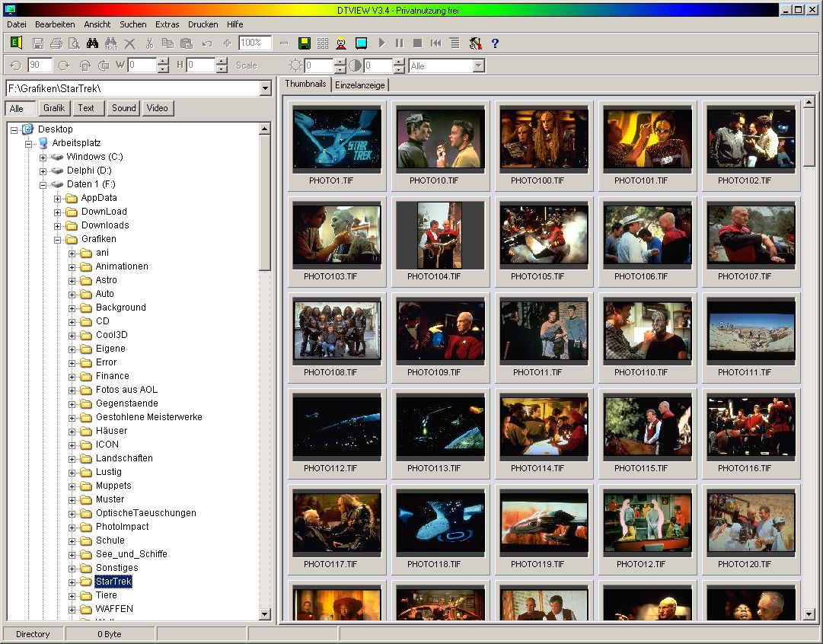
Task: Select the OptischeTaeuschungen folder
Action: (146, 513)
